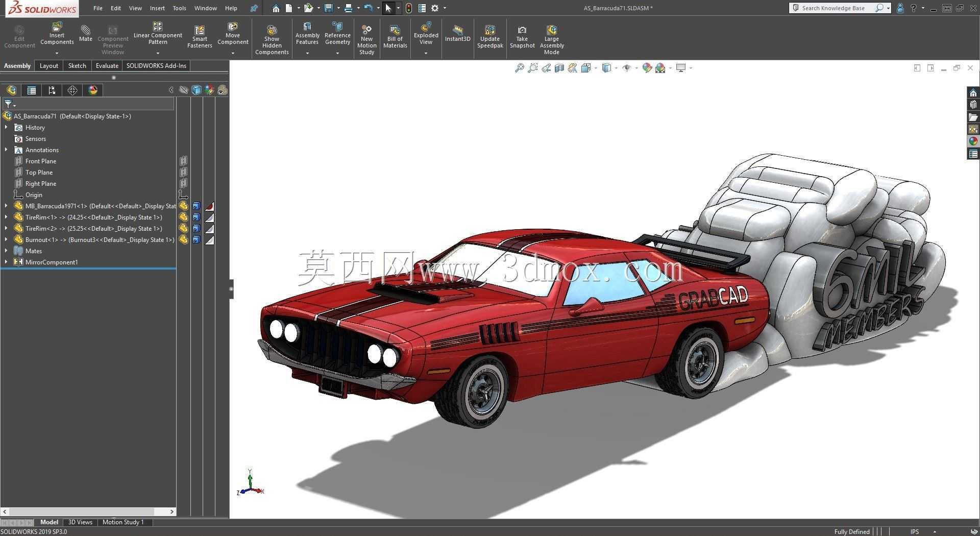Toggle Origin visibility in display pane
The image size is (980, 536).
point(183,195)
